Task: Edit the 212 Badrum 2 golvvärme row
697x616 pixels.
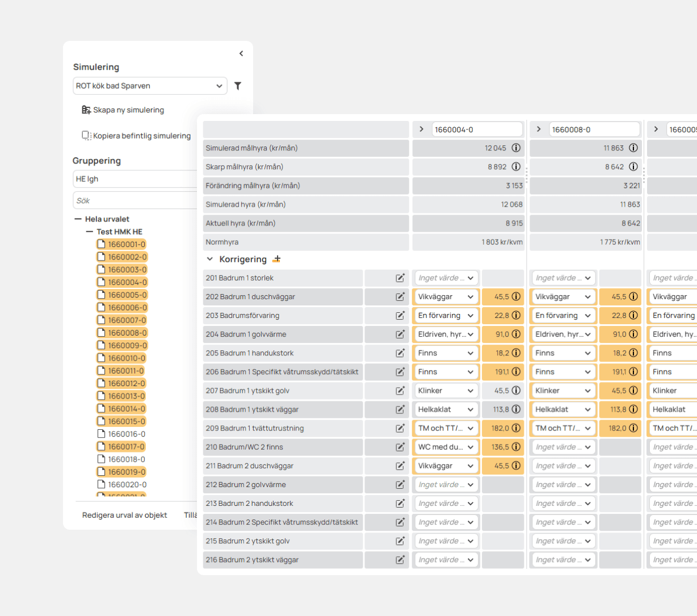Action: click(x=400, y=484)
